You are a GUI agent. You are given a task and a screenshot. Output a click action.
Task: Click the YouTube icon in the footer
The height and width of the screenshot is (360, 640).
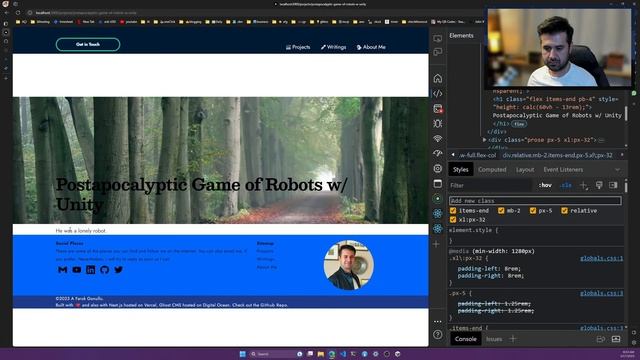[x=77, y=270]
